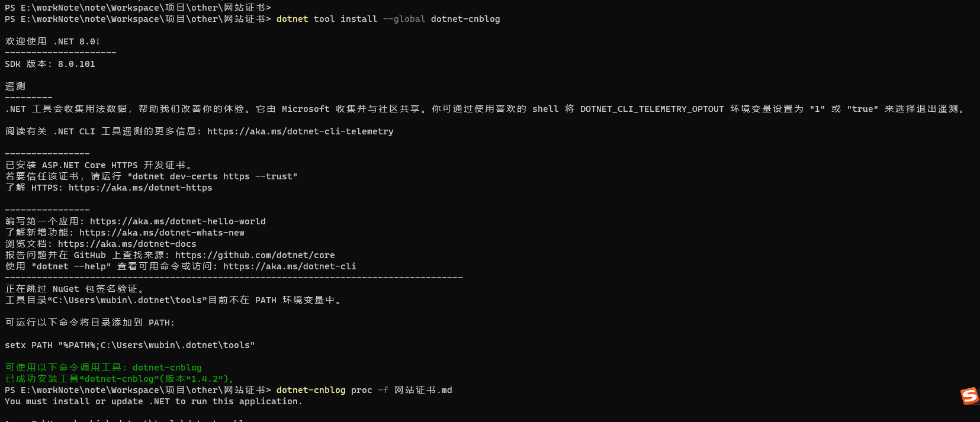Click the dotnet-cnblog proc command
Viewport: 980px width, 422px height.
click(x=364, y=390)
